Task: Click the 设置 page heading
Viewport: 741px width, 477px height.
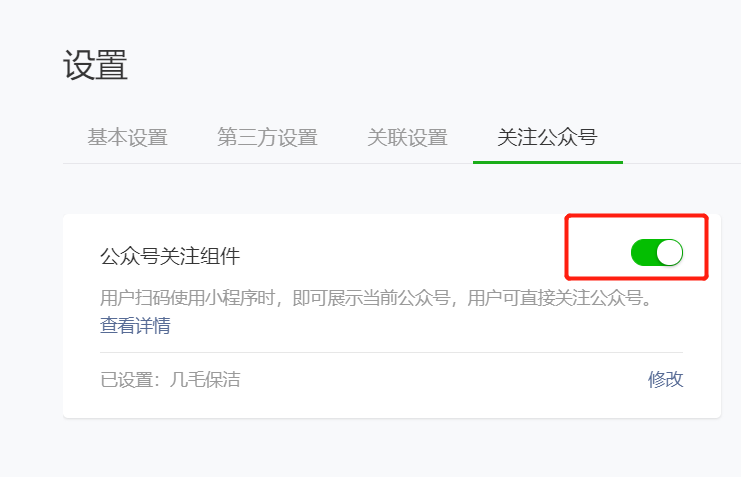Action: point(95,65)
